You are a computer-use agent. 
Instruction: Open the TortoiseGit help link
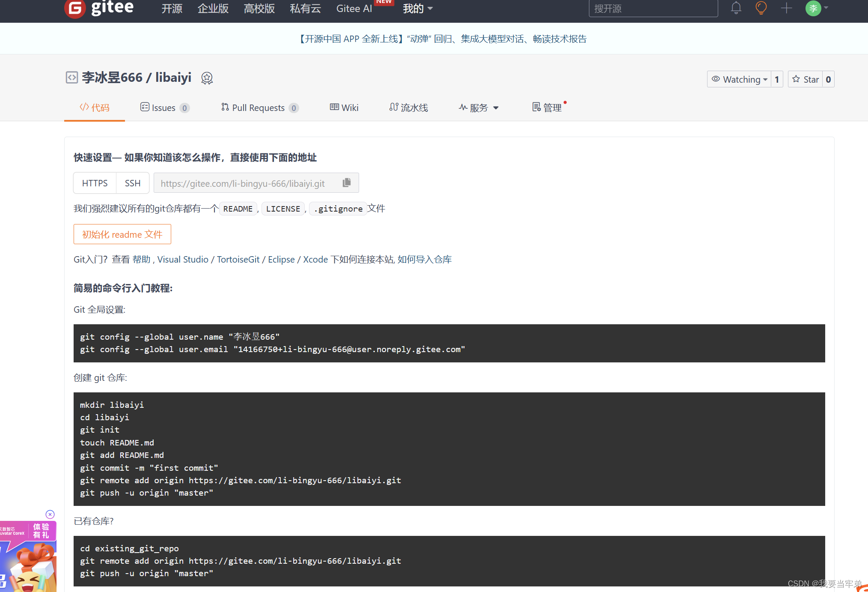238,260
